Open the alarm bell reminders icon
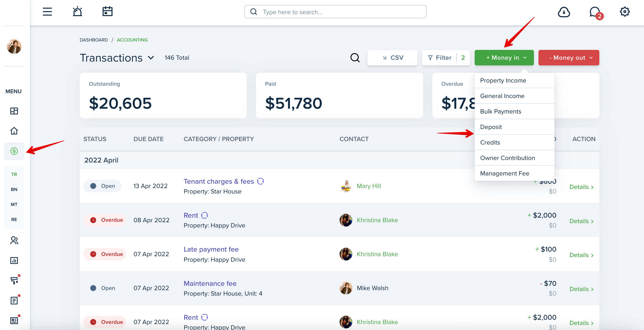 tap(77, 11)
